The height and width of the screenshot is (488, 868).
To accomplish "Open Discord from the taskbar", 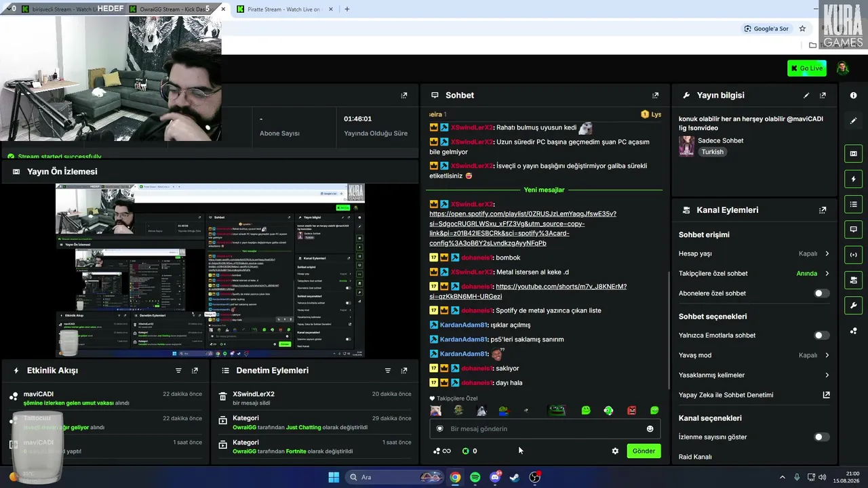I will click(x=495, y=477).
